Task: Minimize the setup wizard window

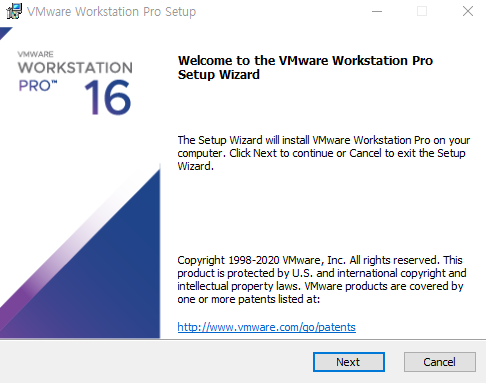Action: 377,11
